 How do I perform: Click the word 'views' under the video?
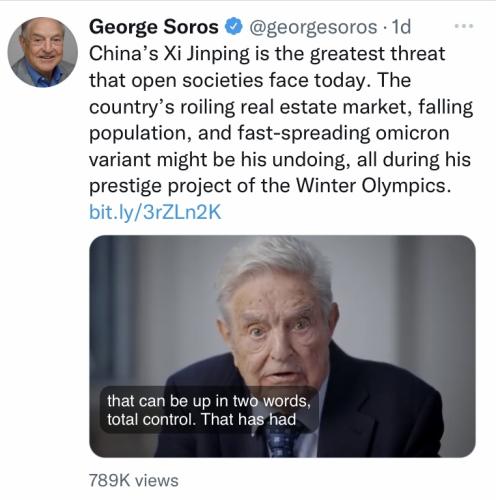point(157,481)
